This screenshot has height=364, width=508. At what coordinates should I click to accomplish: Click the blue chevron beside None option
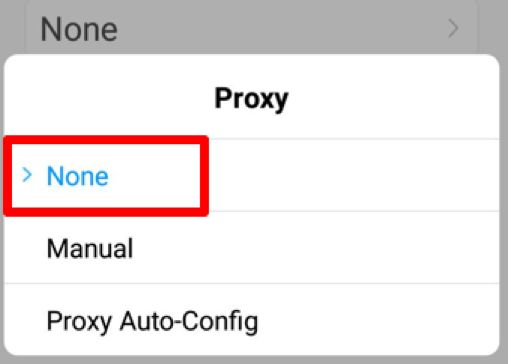pyautogui.click(x=27, y=175)
